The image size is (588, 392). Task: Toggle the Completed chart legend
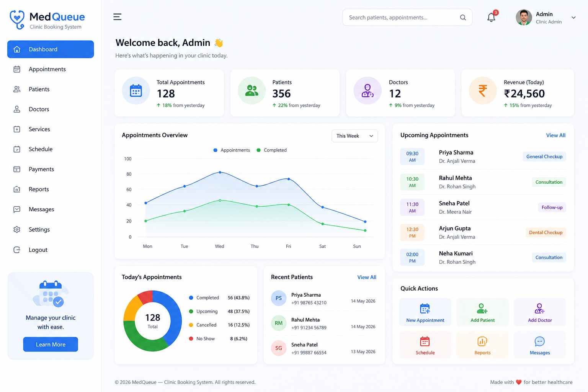tap(271, 150)
